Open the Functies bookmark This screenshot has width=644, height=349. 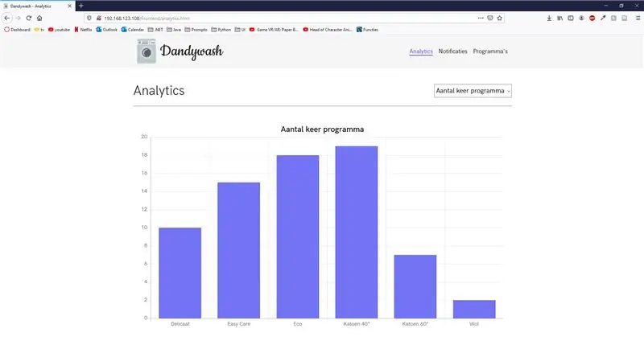368,30
